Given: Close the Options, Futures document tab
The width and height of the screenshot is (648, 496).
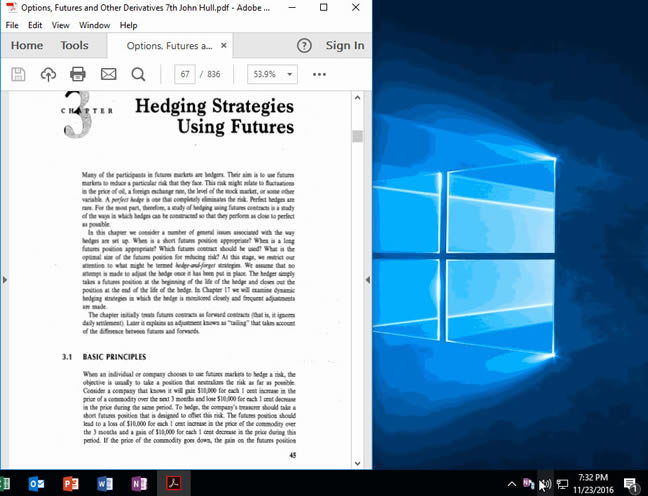Looking at the screenshot, I should tap(224, 45).
